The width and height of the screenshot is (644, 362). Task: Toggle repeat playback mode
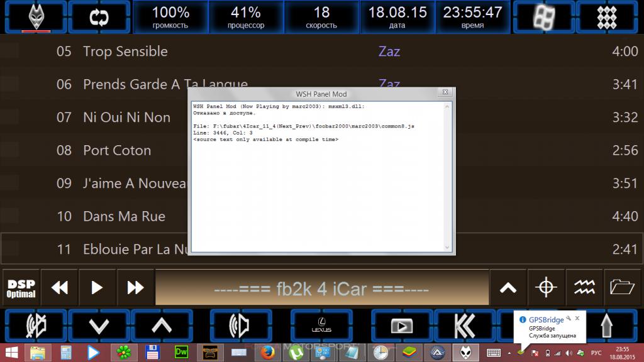click(99, 17)
